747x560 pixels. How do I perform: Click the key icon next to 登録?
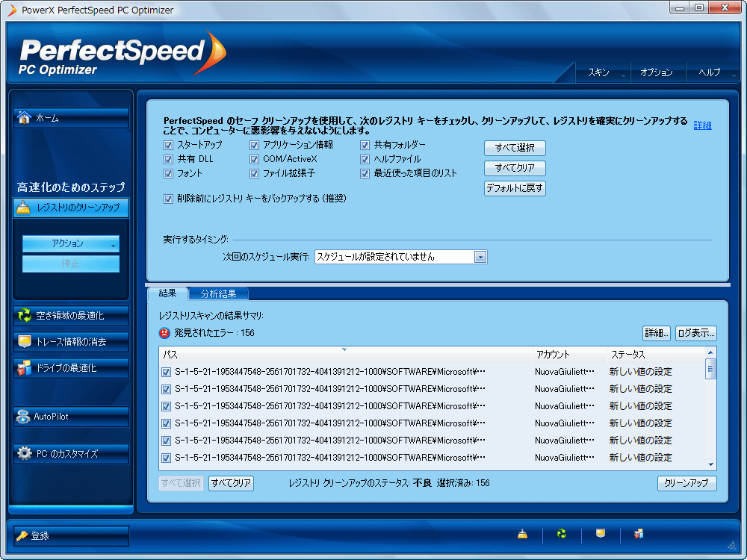click(22, 535)
